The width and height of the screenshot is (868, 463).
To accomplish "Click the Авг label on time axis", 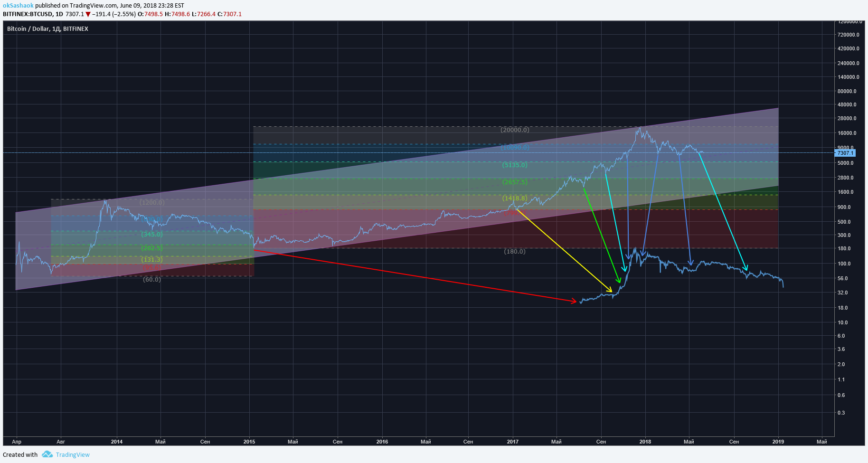I will tap(61, 442).
